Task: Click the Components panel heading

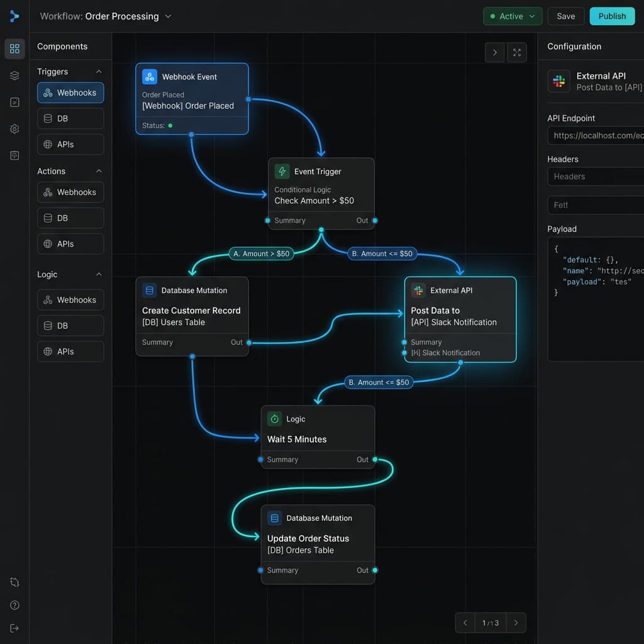Action: pos(62,47)
